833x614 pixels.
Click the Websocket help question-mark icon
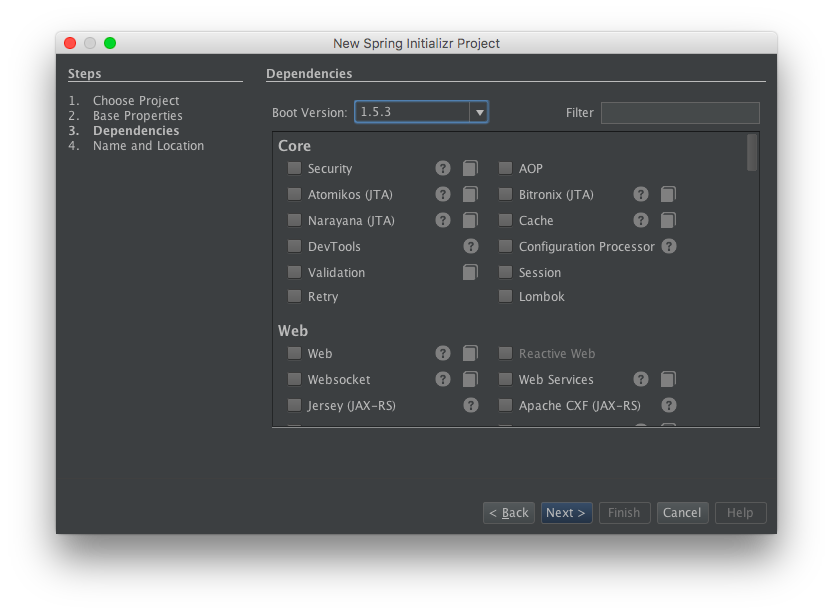coord(443,379)
